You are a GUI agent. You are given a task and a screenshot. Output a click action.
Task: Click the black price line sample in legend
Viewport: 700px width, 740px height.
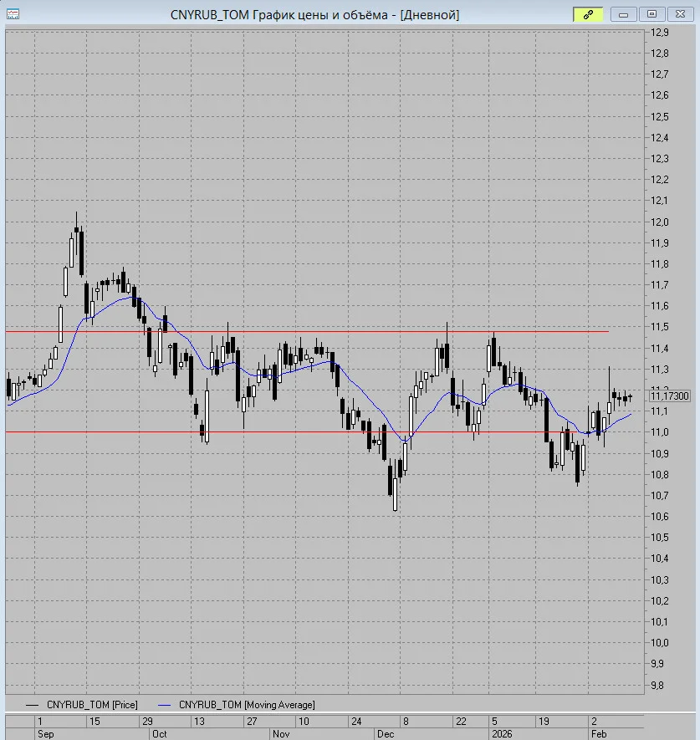32,705
